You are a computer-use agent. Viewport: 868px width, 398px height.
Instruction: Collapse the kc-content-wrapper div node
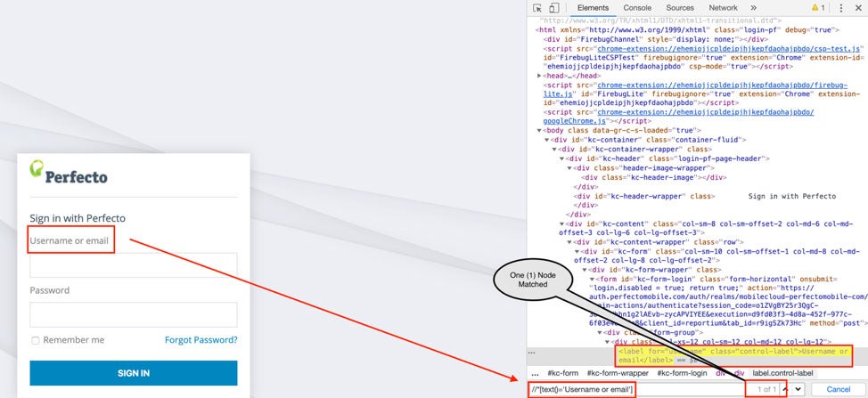pos(569,242)
